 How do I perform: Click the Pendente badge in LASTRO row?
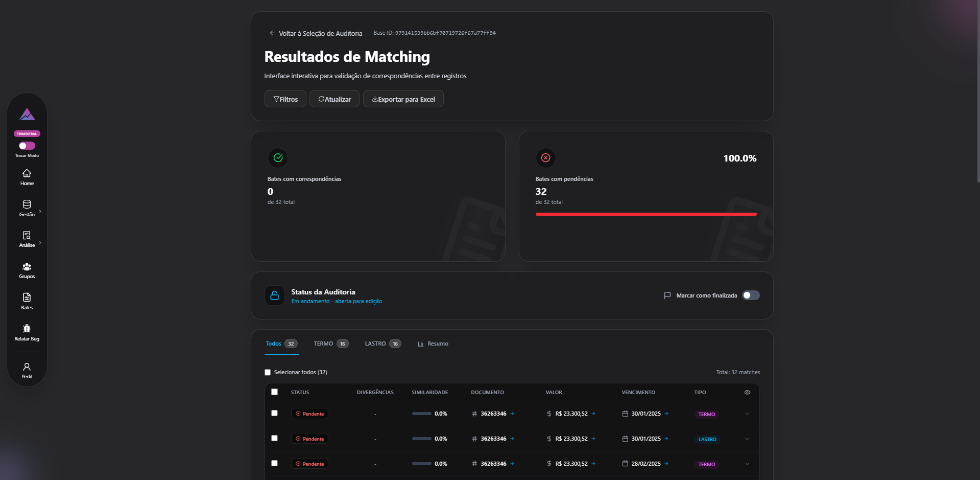309,439
